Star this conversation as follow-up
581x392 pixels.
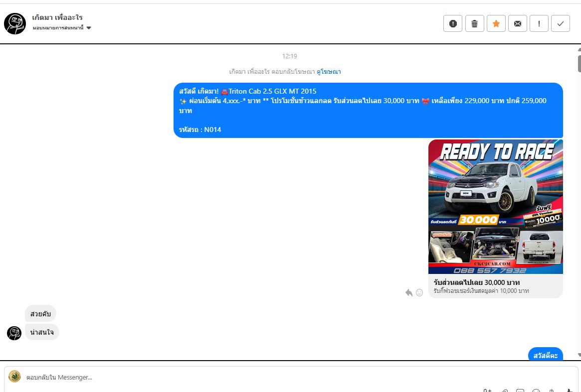pyautogui.click(x=496, y=24)
